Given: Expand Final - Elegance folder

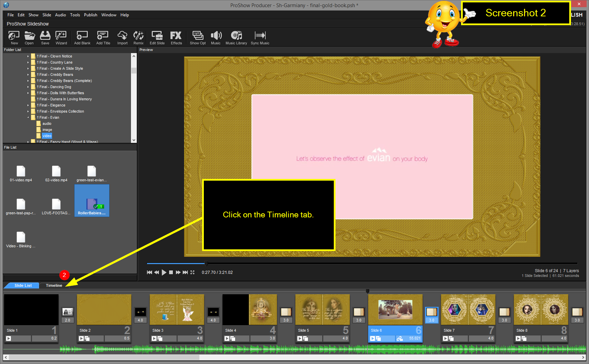Looking at the screenshot, I should (x=28, y=105).
